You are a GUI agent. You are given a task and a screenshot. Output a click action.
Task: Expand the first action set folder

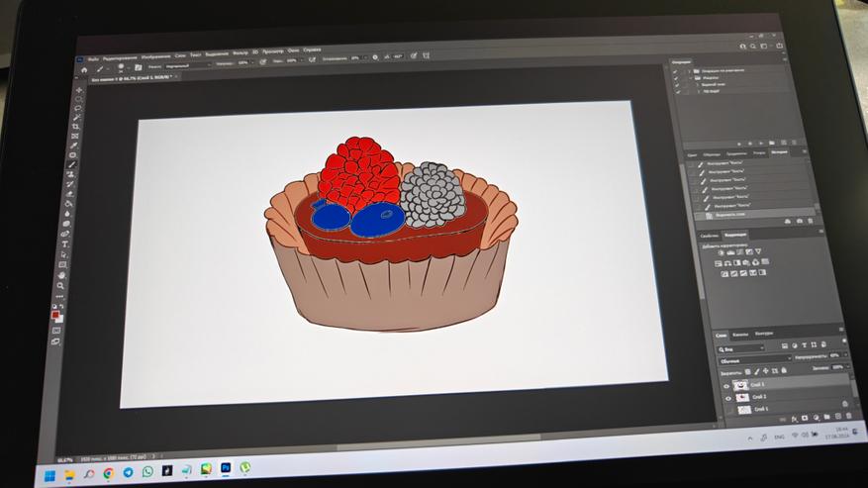point(689,71)
